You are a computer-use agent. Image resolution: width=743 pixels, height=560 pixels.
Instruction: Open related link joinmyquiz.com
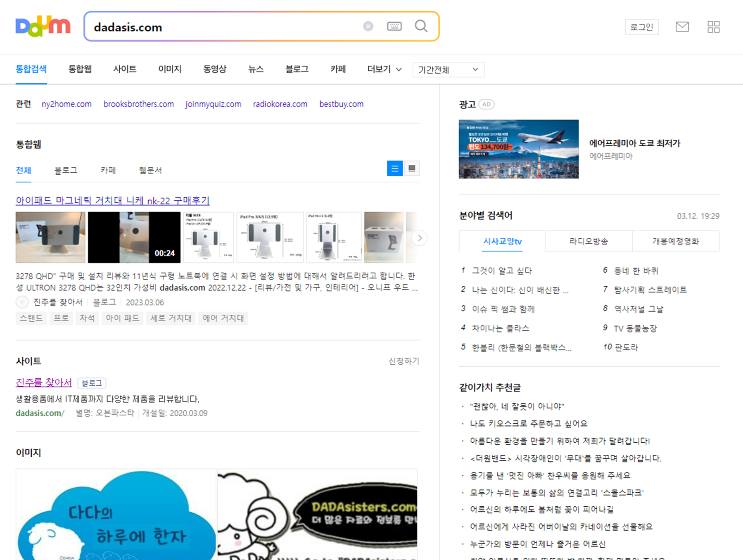pos(213,104)
